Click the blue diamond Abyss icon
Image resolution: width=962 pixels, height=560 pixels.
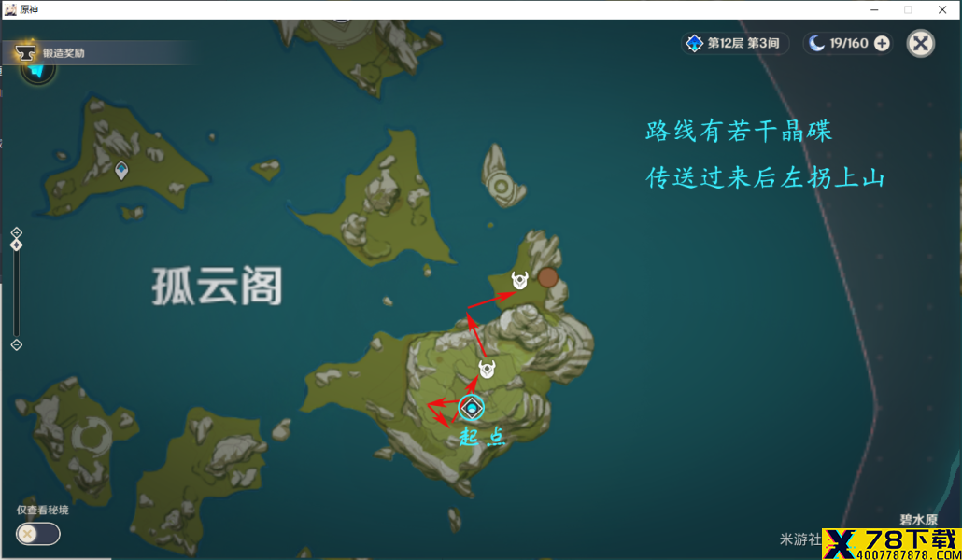[694, 44]
